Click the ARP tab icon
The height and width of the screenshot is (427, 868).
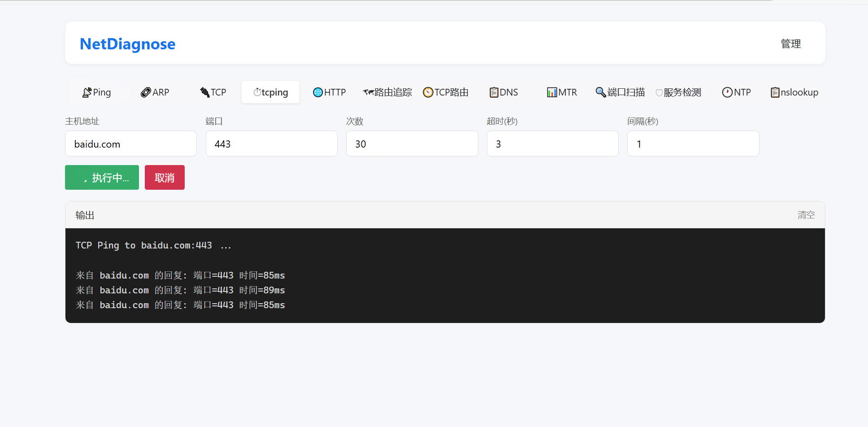coord(146,92)
